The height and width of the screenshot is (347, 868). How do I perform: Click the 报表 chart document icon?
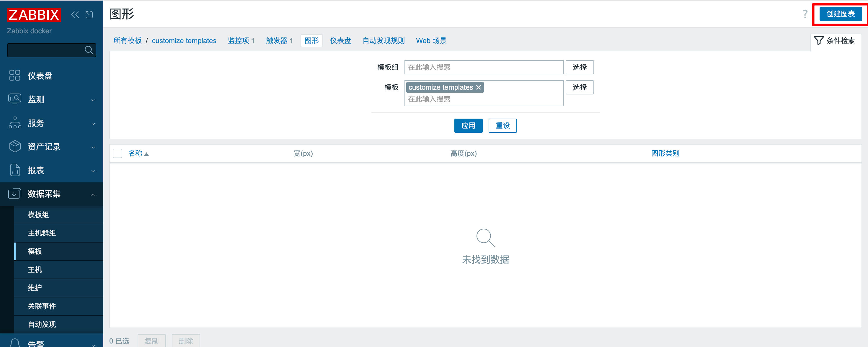tap(15, 170)
